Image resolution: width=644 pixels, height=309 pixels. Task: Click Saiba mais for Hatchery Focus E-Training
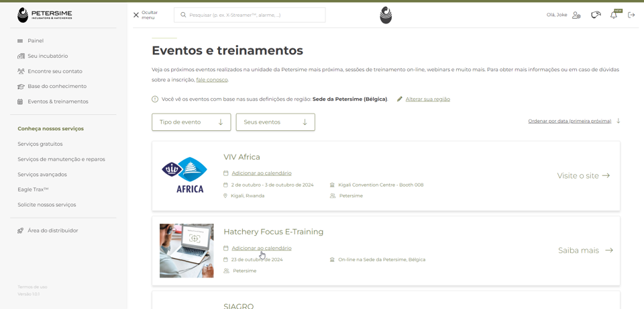coord(585,251)
